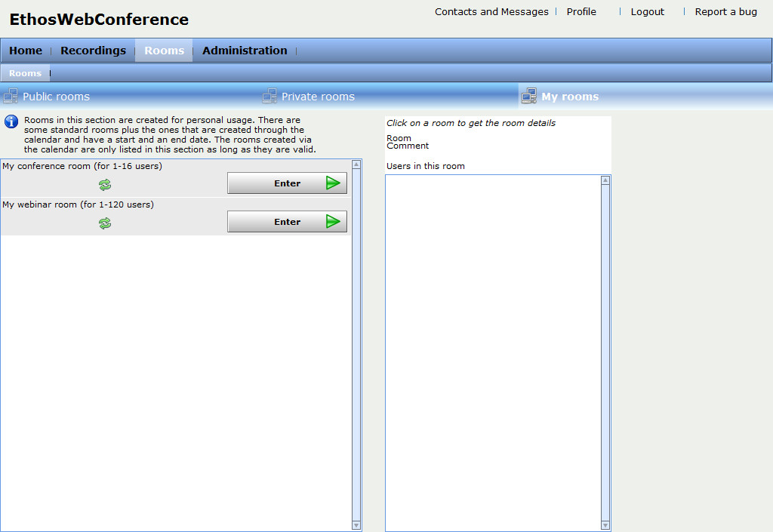This screenshot has height=532, width=773.
Task: Click the Private rooms screens icon
Action: click(269, 96)
